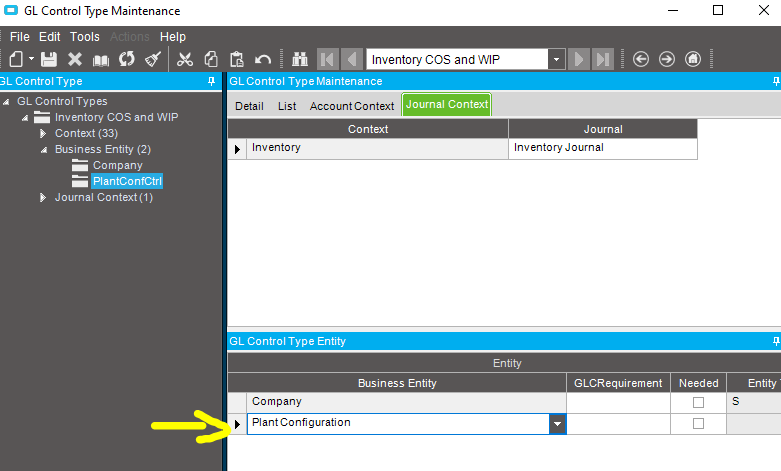Select Context (33) tree label
Viewport: 781px width, 471px height.
click(x=86, y=133)
